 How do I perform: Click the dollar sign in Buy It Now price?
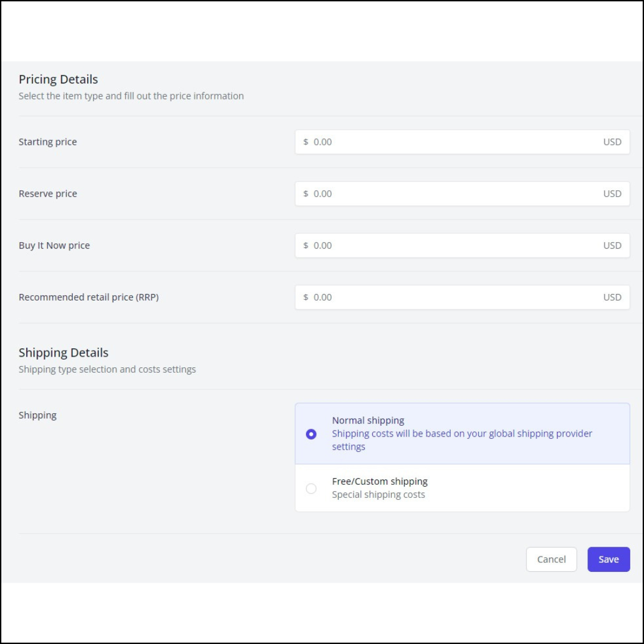(x=305, y=245)
